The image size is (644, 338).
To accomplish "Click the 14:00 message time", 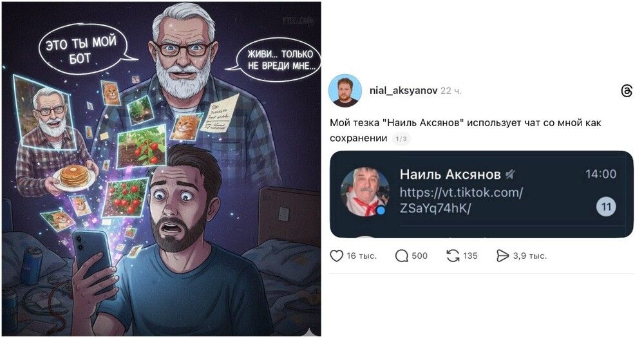I will (x=601, y=174).
